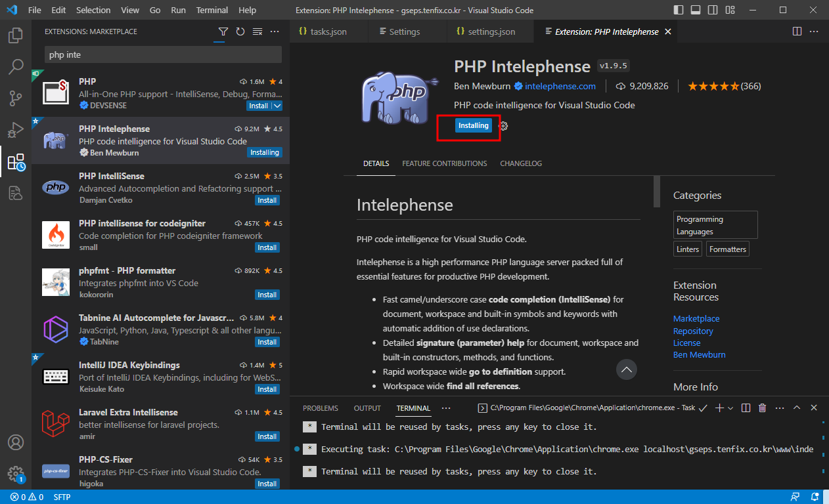Open the Manage gear in activity bar

click(x=16, y=474)
